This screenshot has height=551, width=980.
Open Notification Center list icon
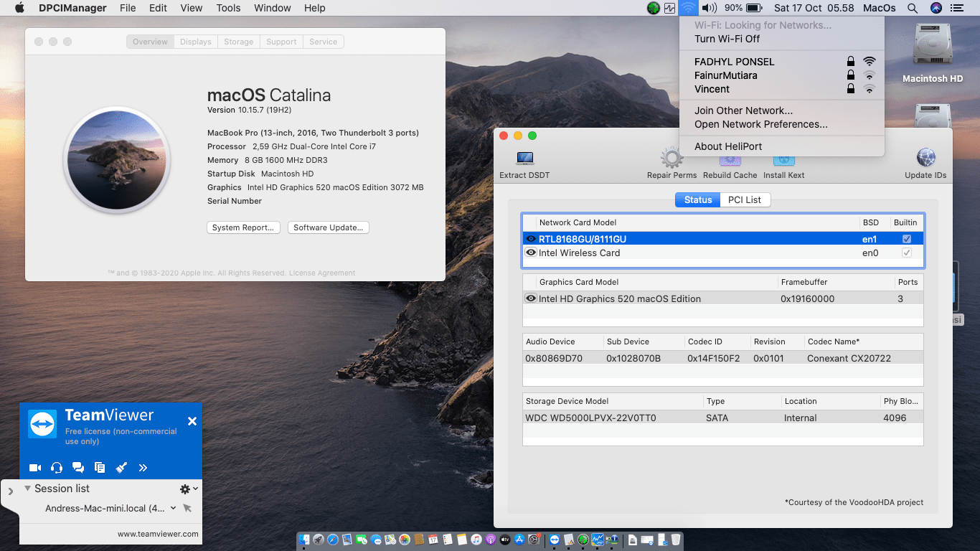957,8
